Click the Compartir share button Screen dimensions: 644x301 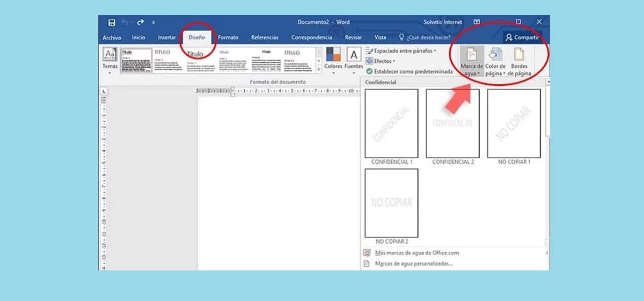(x=522, y=38)
